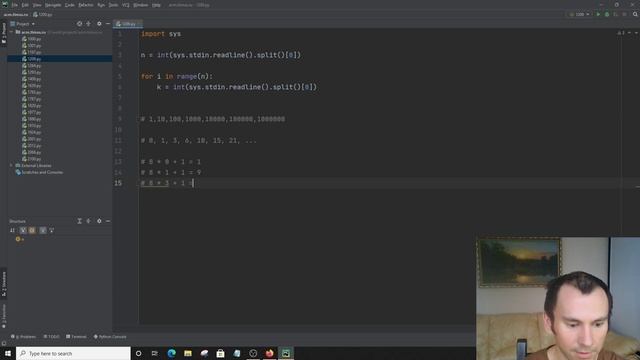Click the inspections widget in editor corner

(x=621, y=33)
